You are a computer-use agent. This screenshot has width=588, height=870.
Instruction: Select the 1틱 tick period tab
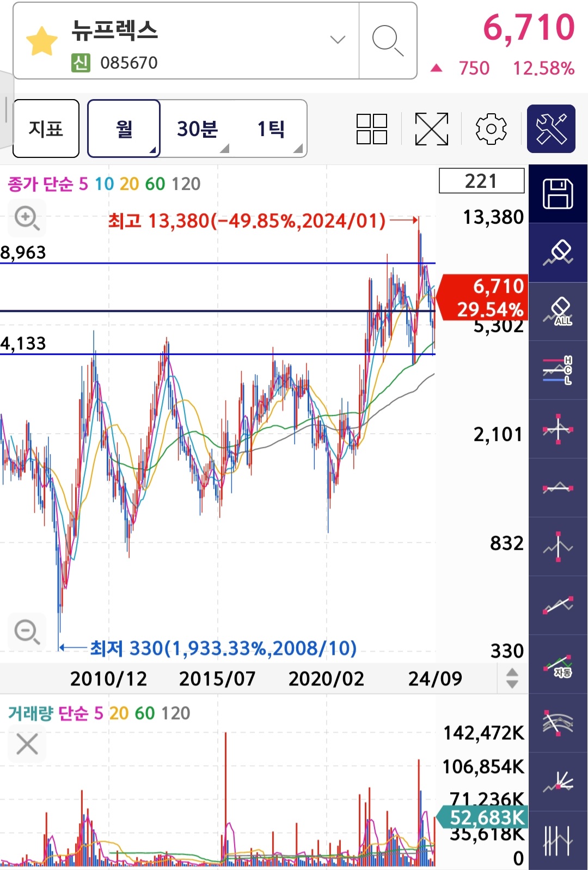[x=271, y=129]
